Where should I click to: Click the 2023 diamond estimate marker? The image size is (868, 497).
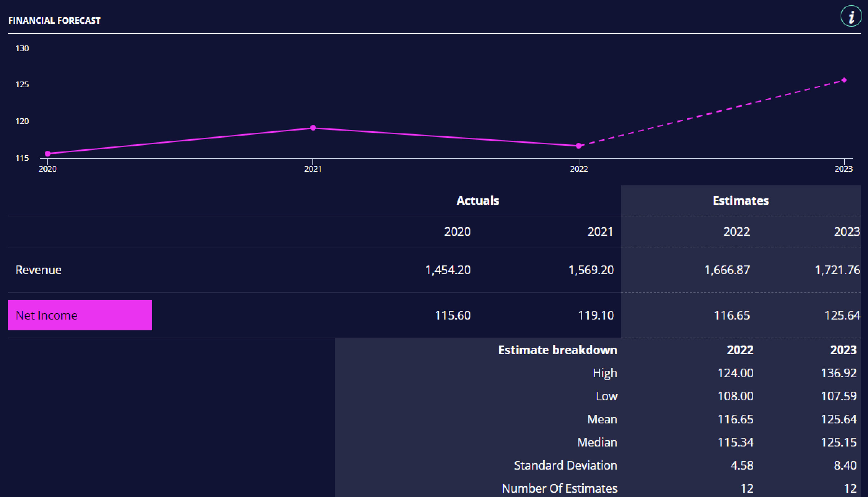pyautogui.click(x=844, y=80)
